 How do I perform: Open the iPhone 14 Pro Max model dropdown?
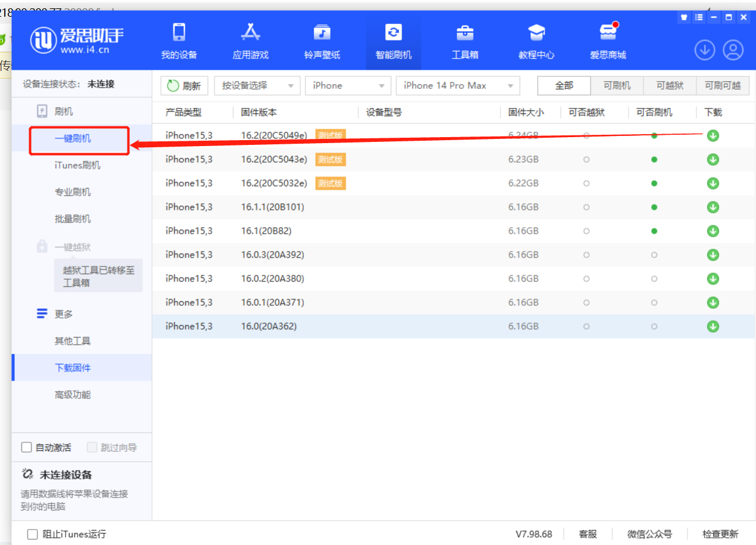pyautogui.click(x=458, y=85)
